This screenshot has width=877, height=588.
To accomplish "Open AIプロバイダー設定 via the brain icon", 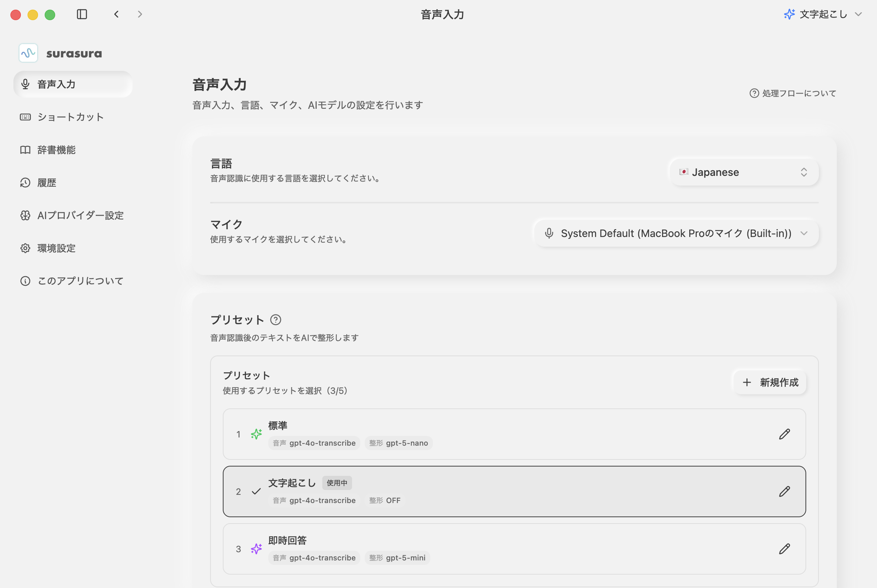I will [x=25, y=215].
